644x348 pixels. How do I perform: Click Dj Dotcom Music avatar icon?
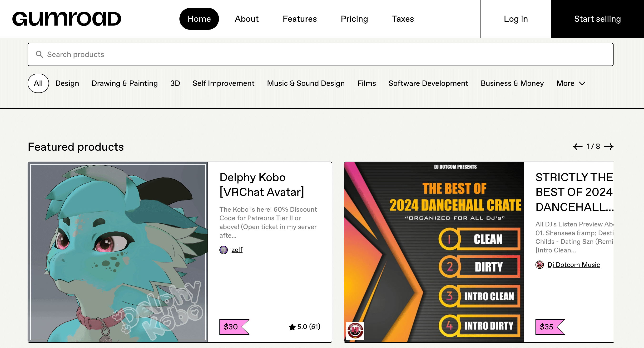540,265
